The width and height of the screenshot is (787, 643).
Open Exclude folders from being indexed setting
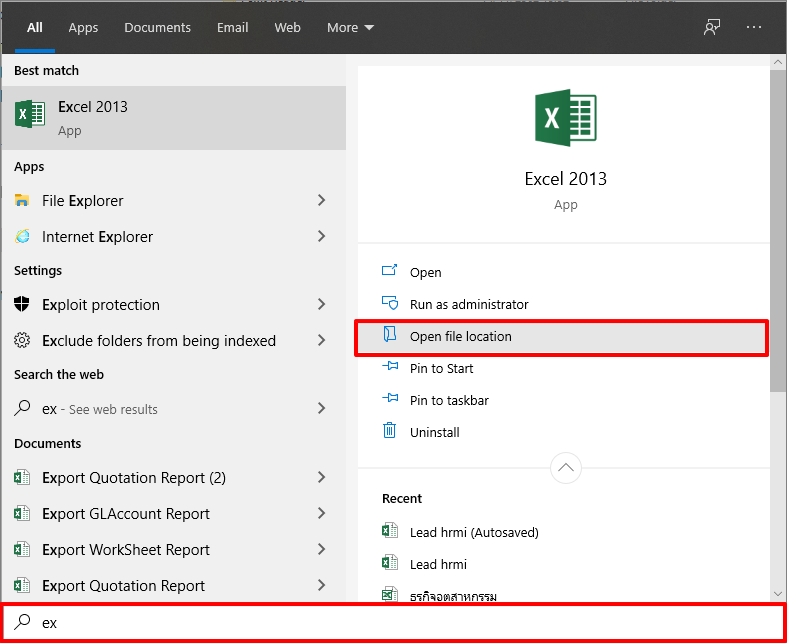[x=159, y=341]
